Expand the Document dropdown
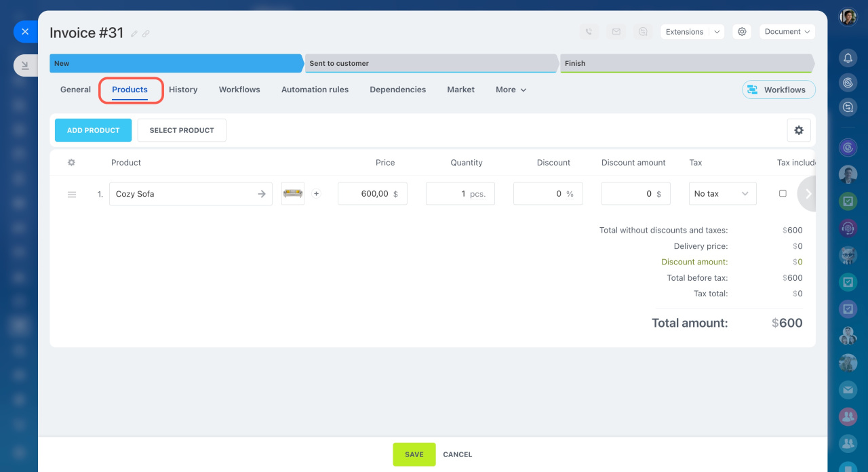 click(787, 32)
